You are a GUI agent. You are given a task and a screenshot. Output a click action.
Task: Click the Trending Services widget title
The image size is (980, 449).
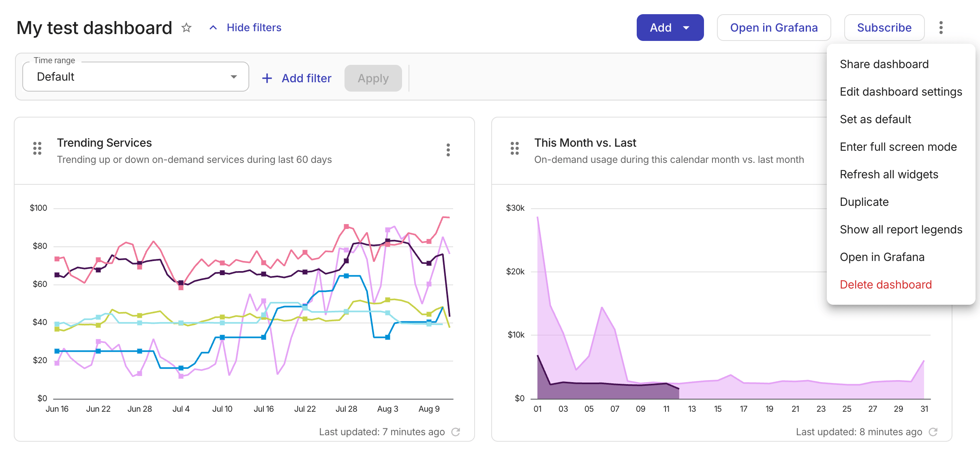(104, 143)
